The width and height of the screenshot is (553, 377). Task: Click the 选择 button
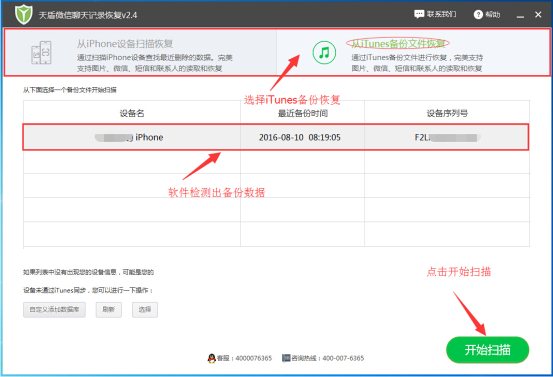(x=145, y=310)
